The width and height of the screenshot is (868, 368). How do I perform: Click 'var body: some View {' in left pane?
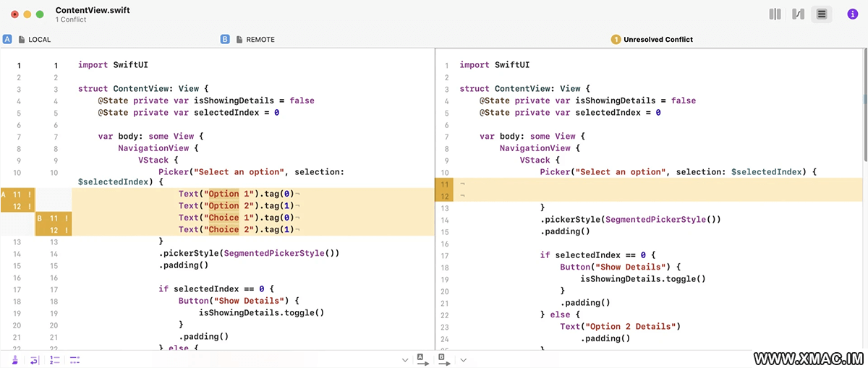(151, 136)
